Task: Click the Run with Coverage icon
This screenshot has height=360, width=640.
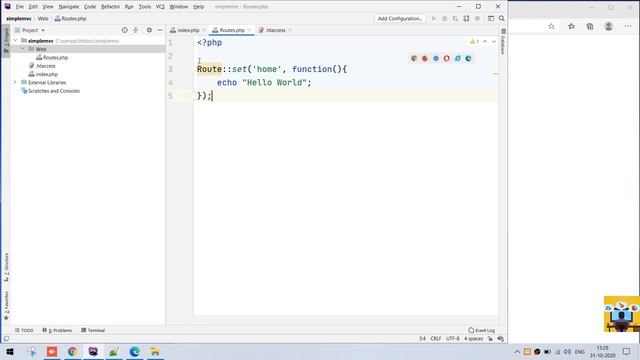Action: [456, 18]
